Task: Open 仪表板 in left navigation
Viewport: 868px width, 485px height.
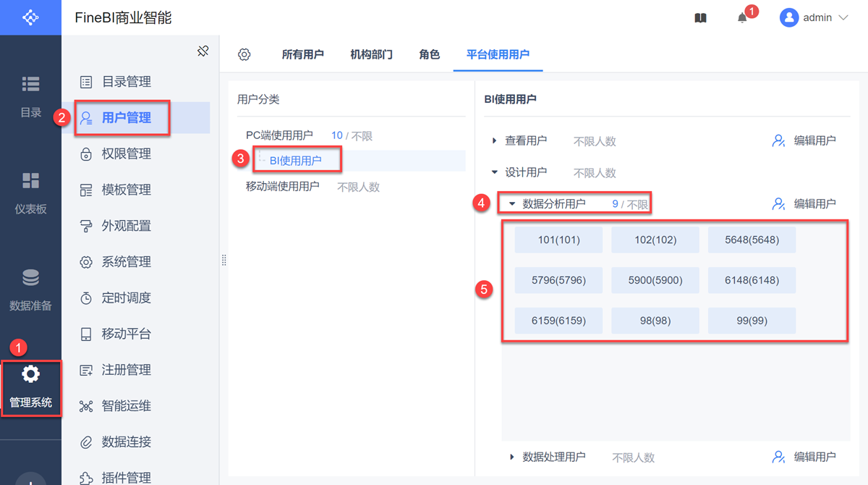Action: coord(30,193)
